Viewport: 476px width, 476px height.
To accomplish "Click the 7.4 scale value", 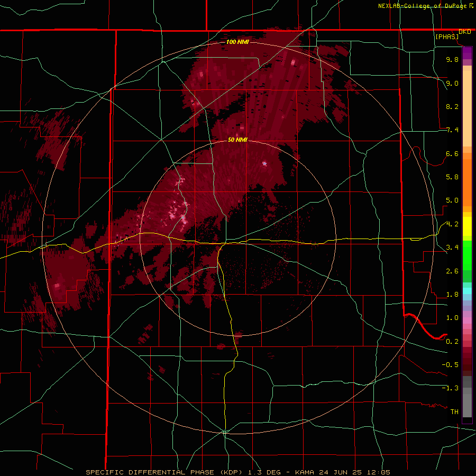I will pos(452,130).
